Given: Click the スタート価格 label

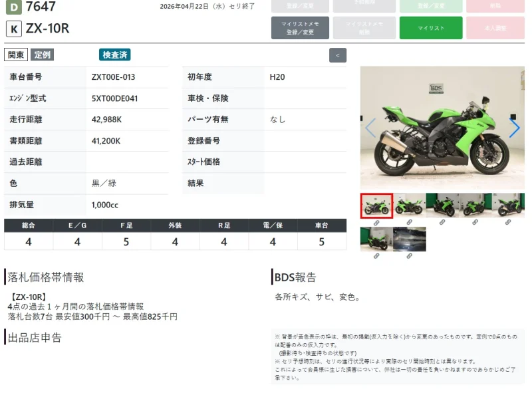Looking at the screenshot, I should pos(204,162).
